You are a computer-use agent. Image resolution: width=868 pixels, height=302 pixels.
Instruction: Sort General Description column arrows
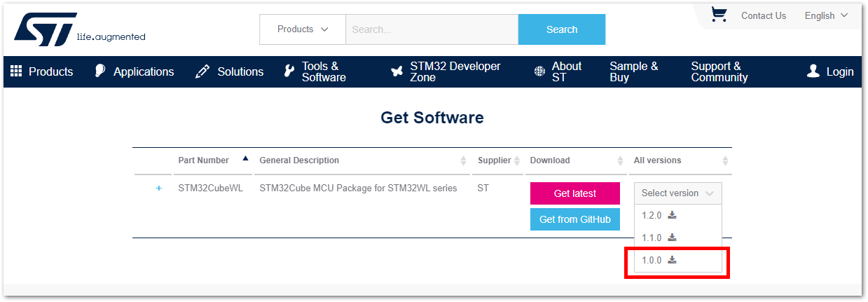[x=464, y=160]
